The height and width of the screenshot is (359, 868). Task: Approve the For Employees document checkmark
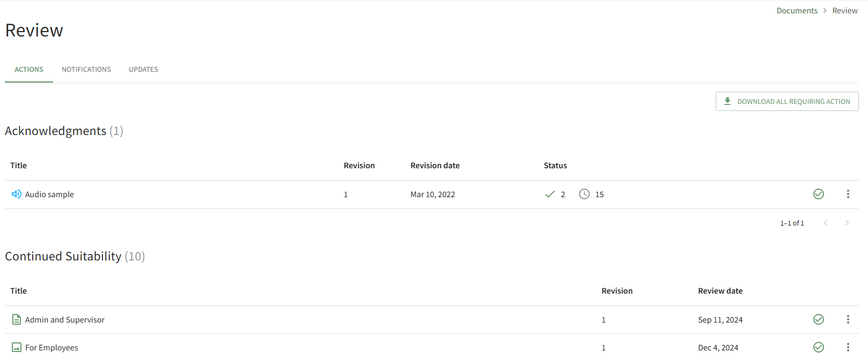coord(818,347)
